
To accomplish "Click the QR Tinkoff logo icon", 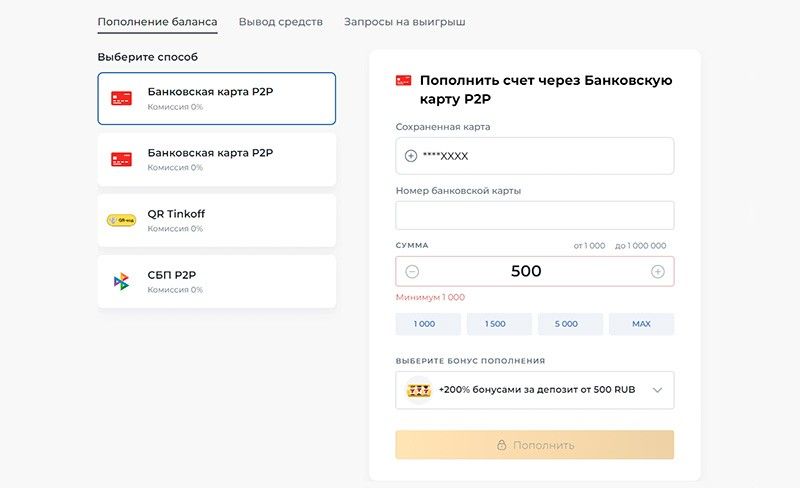I will click(121, 220).
